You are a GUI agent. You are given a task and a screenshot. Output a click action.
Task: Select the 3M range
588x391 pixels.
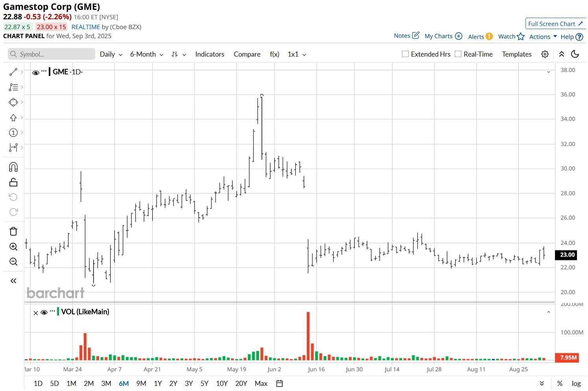(106, 384)
